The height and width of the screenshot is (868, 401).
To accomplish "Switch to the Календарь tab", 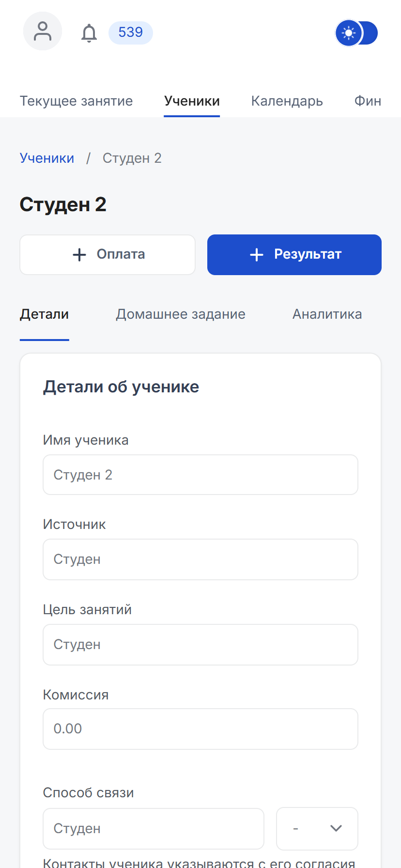I will tap(287, 101).
